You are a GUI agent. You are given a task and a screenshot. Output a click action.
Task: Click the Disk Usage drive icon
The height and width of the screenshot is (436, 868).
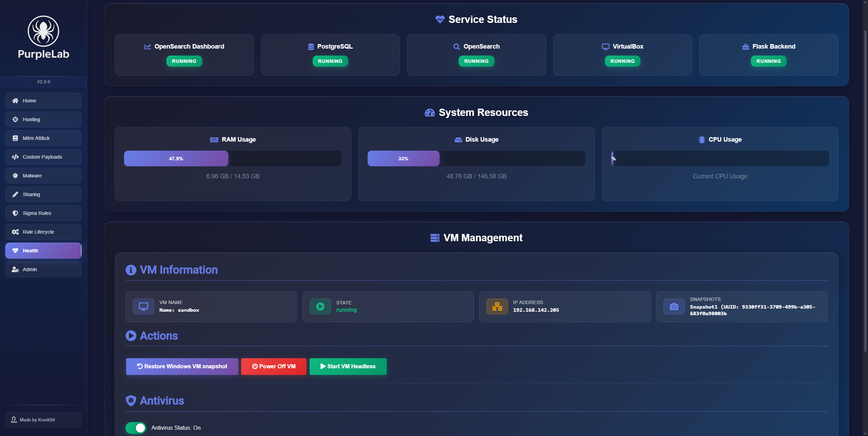pyautogui.click(x=458, y=140)
